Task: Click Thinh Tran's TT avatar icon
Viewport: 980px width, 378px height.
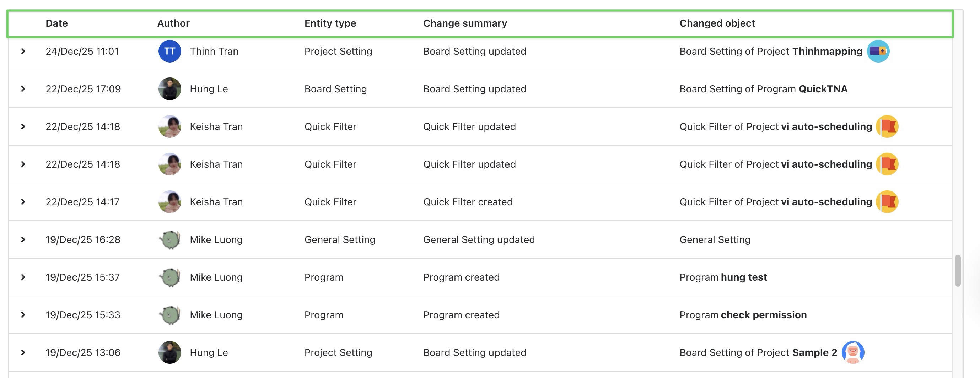Action: coord(170,51)
